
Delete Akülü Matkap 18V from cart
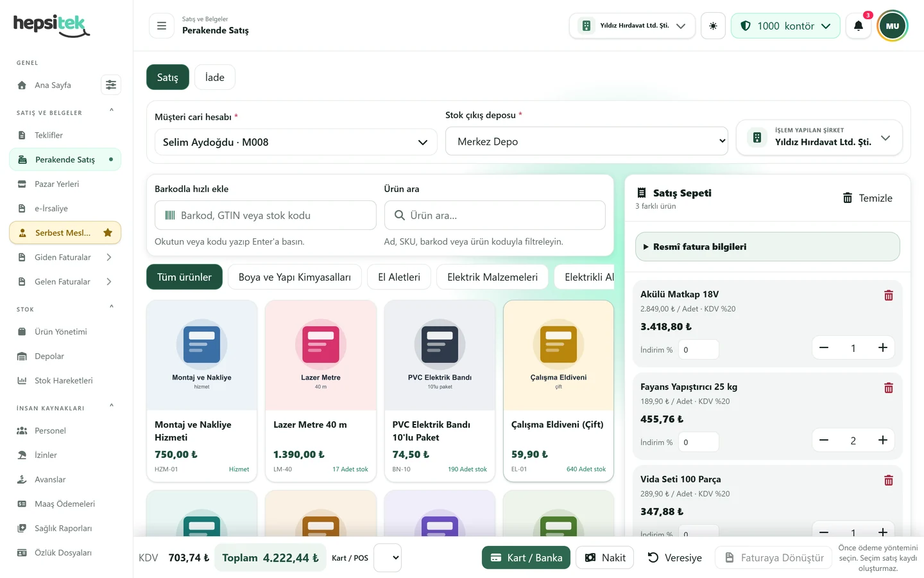pyautogui.click(x=889, y=295)
